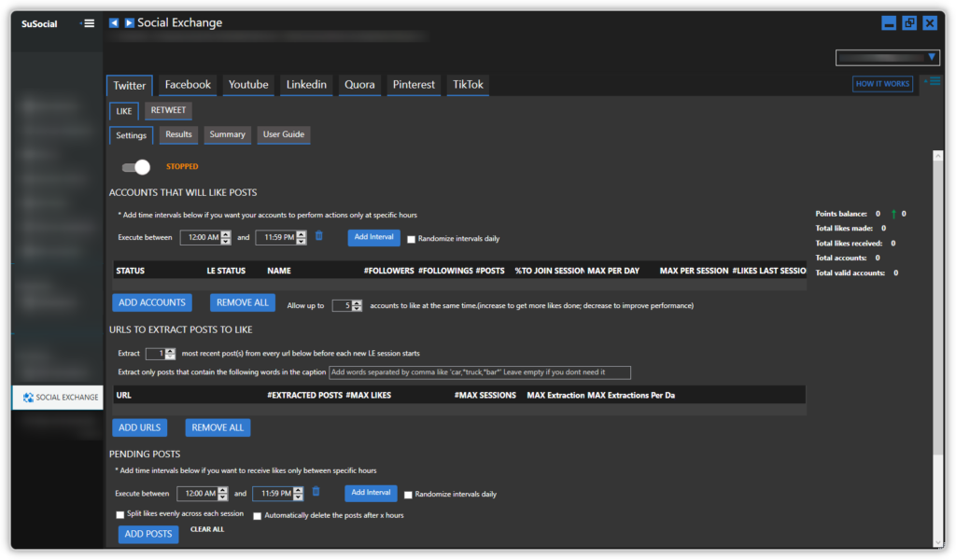Click the scrollbar down arrow at bottom right
This screenshot has width=956, height=560.
click(x=937, y=542)
